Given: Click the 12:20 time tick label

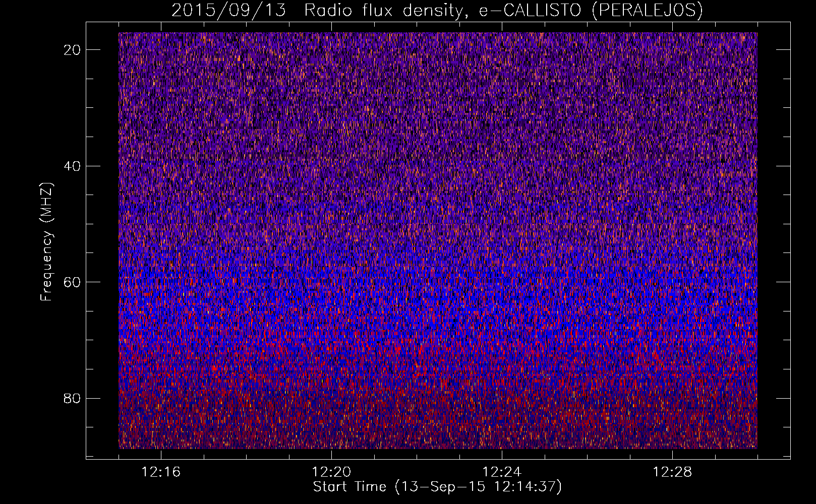Looking at the screenshot, I should pos(331,472).
